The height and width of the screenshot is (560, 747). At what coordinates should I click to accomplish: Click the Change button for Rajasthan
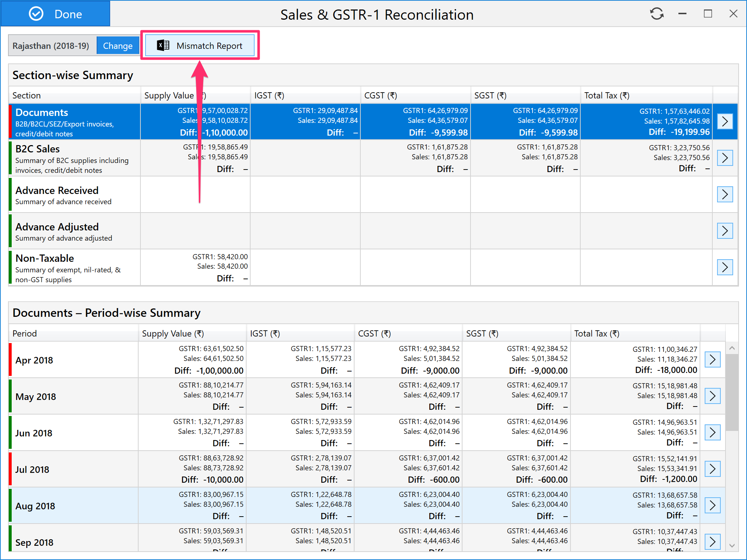117,46
